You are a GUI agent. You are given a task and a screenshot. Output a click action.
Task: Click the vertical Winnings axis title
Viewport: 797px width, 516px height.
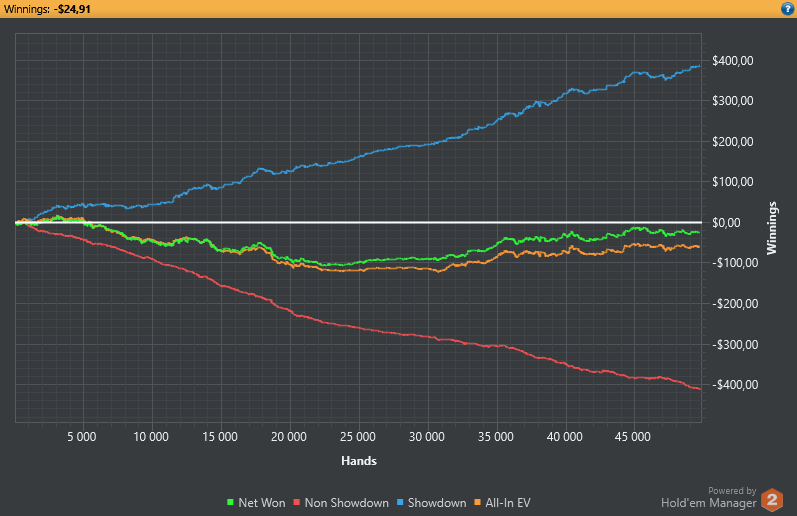pyautogui.click(x=772, y=228)
